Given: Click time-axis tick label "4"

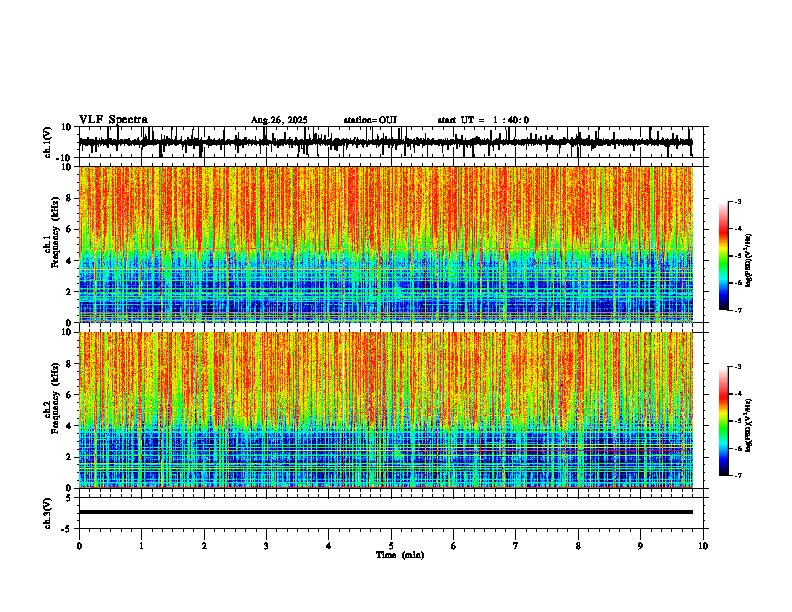Looking at the screenshot, I should 329,546.
